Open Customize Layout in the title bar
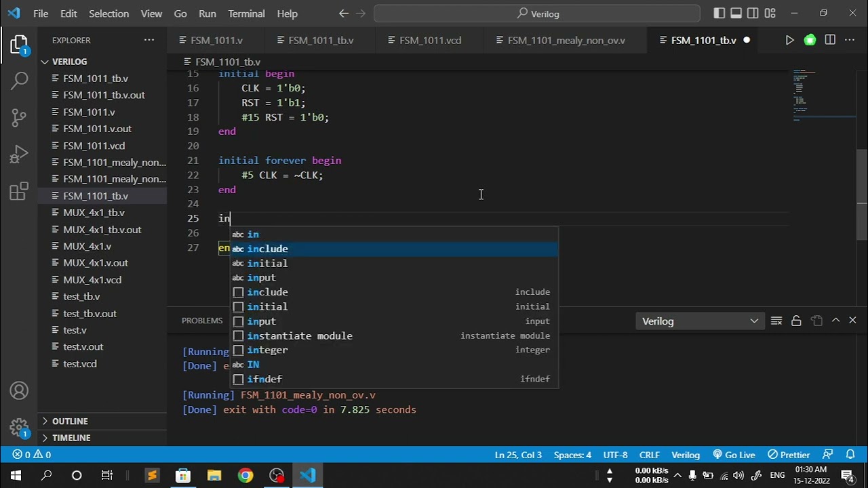The image size is (868, 488). click(x=770, y=14)
